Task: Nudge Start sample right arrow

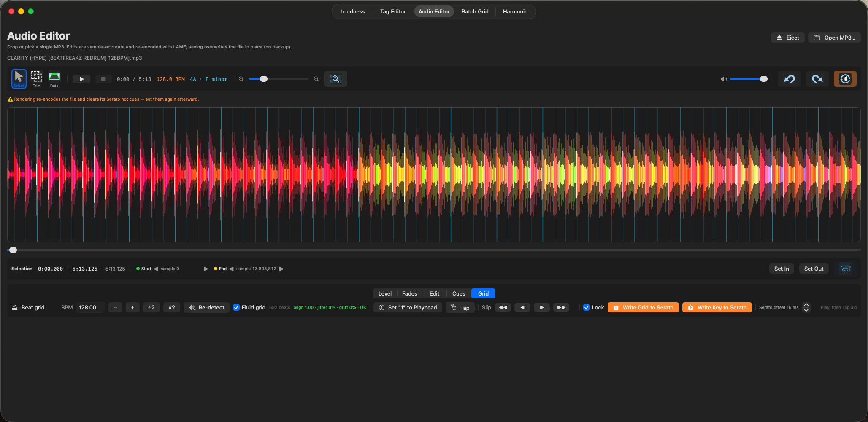Action: pyautogui.click(x=206, y=269)
